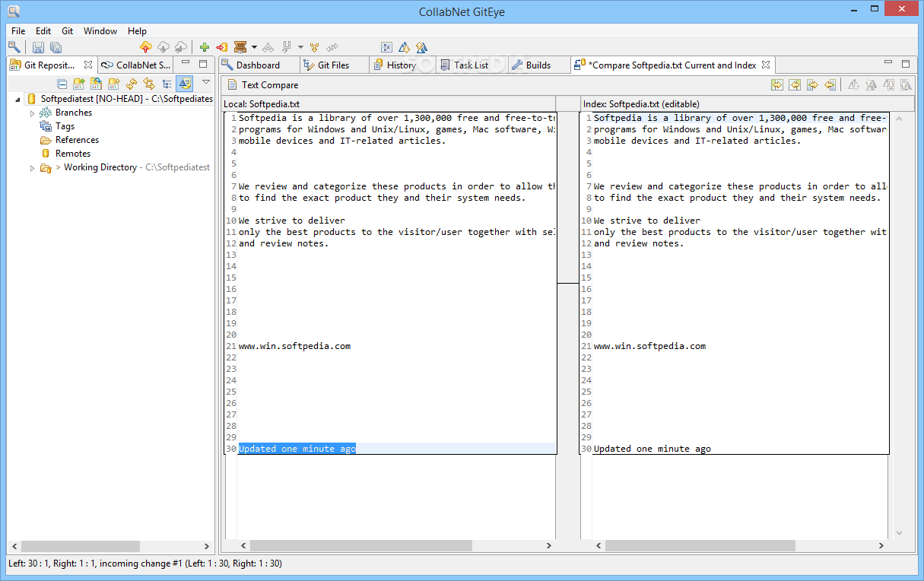Copy current change from right to left

tap(830, 85)
